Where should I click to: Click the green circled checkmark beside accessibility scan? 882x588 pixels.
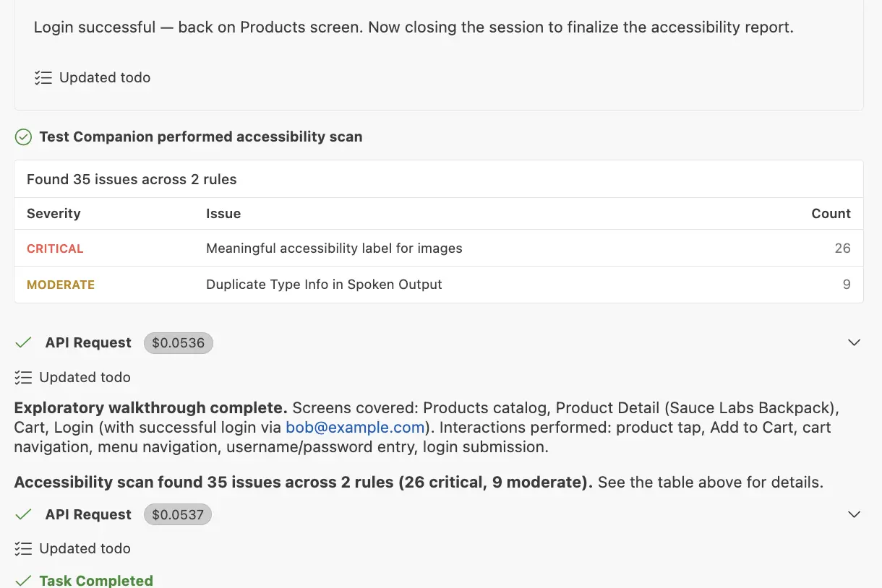[23, 137]
